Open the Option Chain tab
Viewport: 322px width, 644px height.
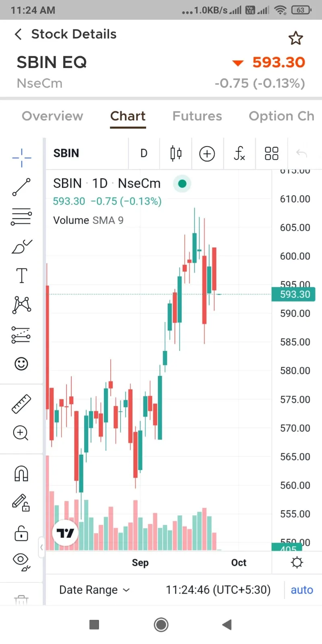tap(282, 116)
